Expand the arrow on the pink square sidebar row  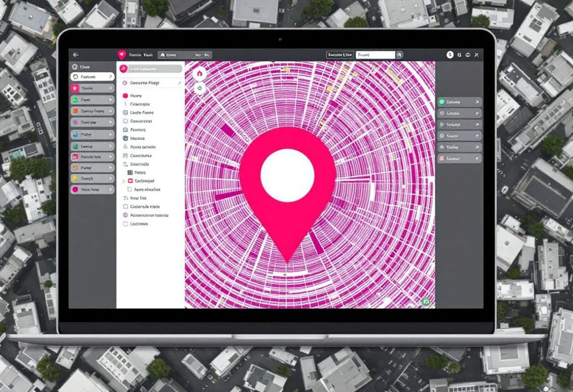(x=110, y=88)
